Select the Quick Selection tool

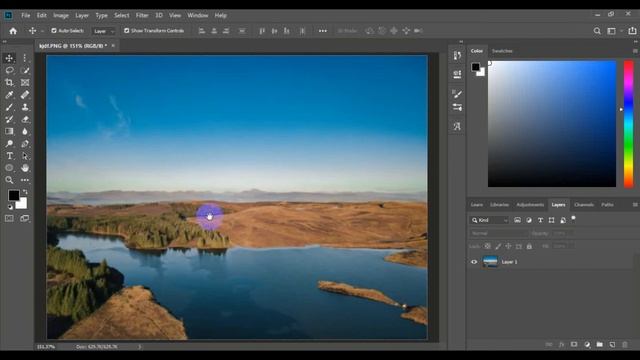tap(25, 70)
